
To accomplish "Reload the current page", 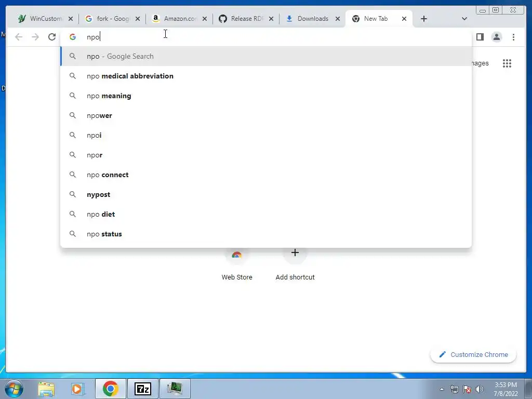I will point(52,37).
